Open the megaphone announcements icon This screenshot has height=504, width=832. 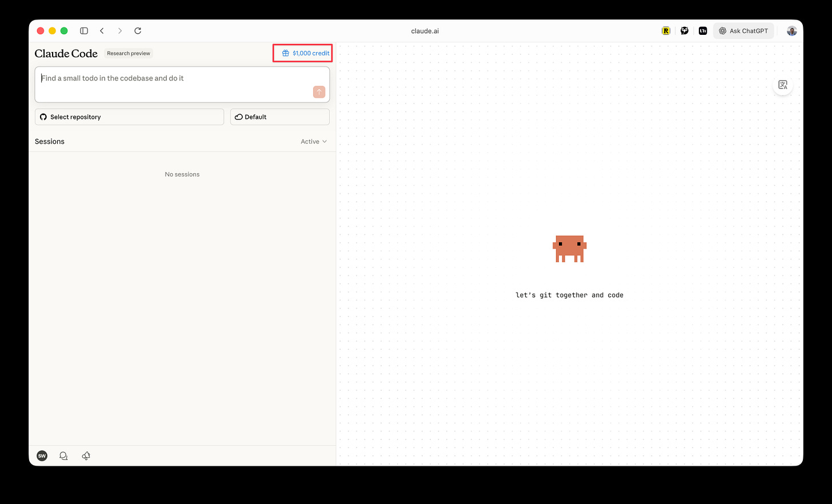tap(86, 455)
